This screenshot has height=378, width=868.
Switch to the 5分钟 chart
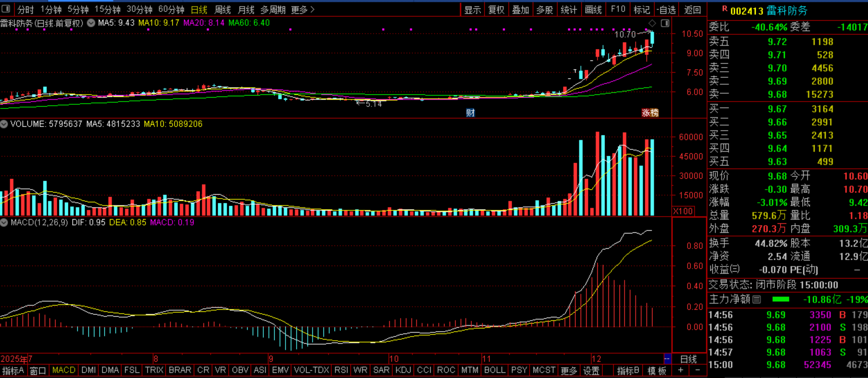point(78,10)
